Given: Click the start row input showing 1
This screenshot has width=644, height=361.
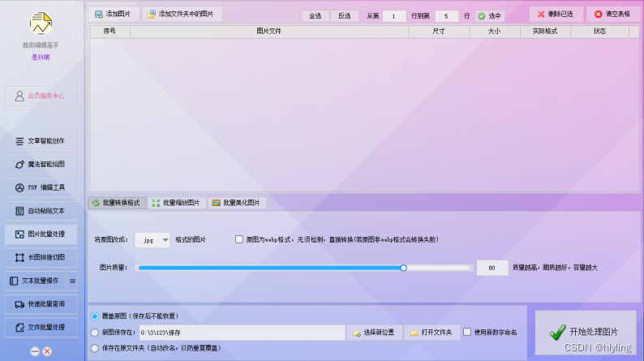Looking at the screenshot, I should coord(394,16).
